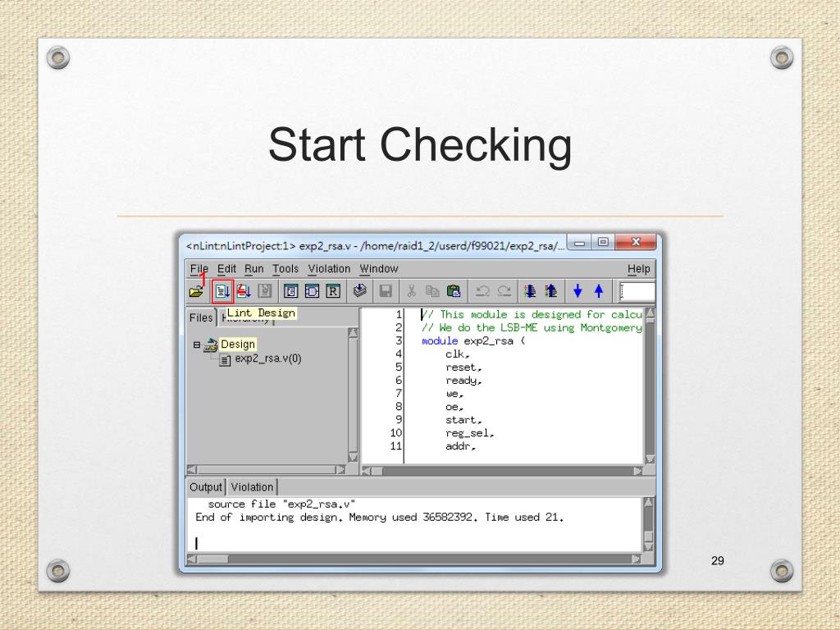Click the 'End of importing design' output line
This screenshot has width=840, height=630.
pos(379,518)
